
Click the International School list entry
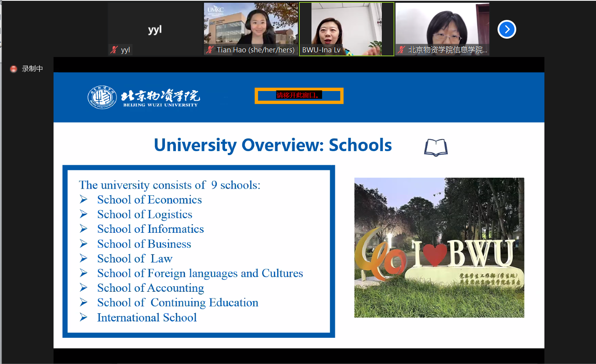click(x=147, y=318)
